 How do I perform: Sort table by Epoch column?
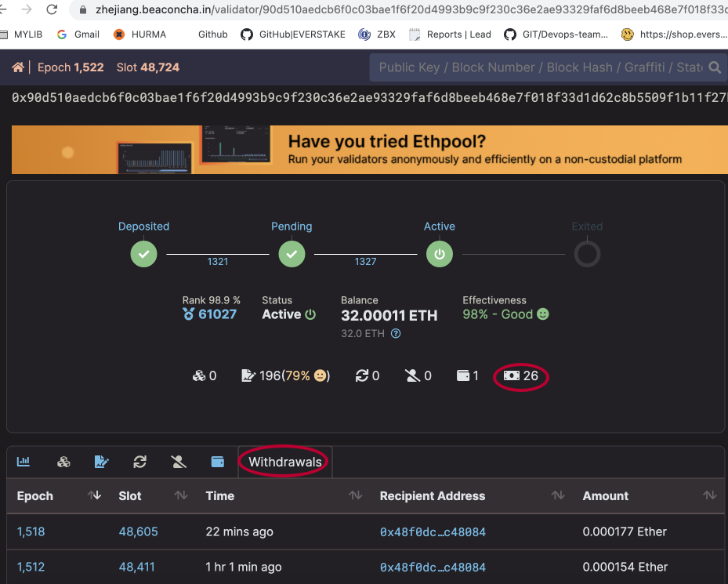pyautogui.click(x=95, y=495)
